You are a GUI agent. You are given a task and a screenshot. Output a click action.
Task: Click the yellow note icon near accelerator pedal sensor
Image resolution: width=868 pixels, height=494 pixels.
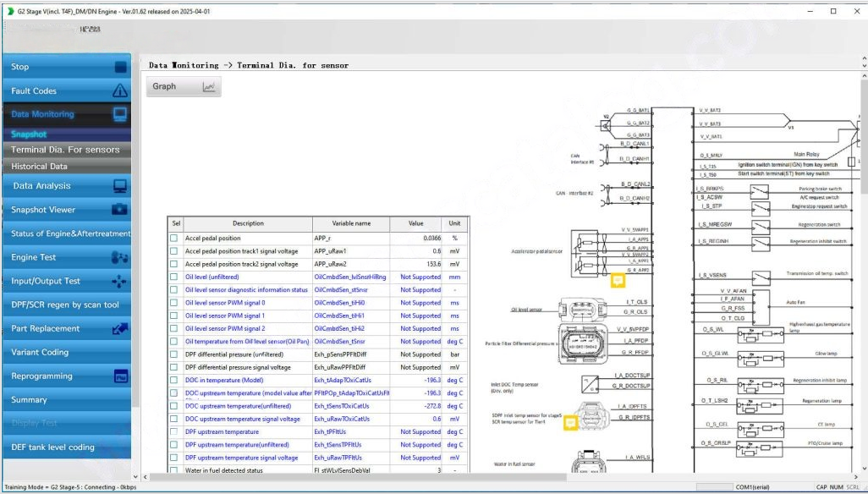tap(618, 281)
